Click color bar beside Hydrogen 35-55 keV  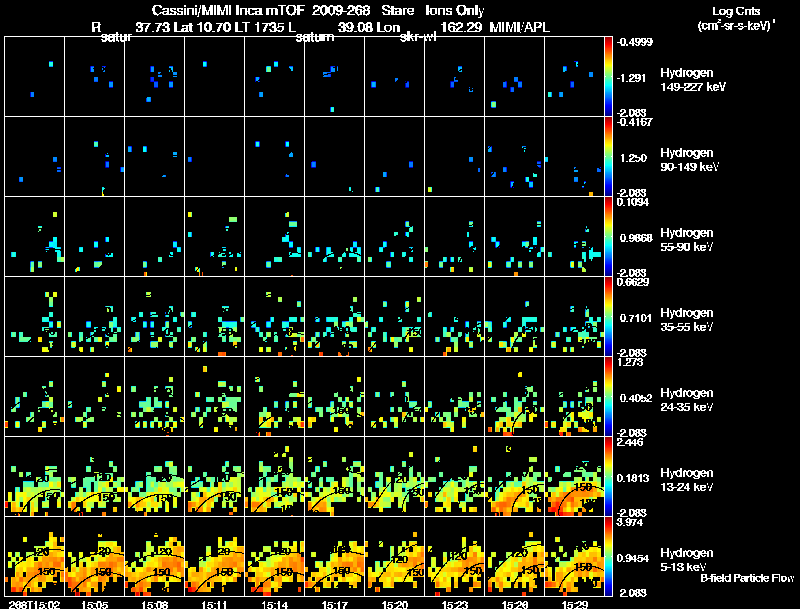coord(611,316)
